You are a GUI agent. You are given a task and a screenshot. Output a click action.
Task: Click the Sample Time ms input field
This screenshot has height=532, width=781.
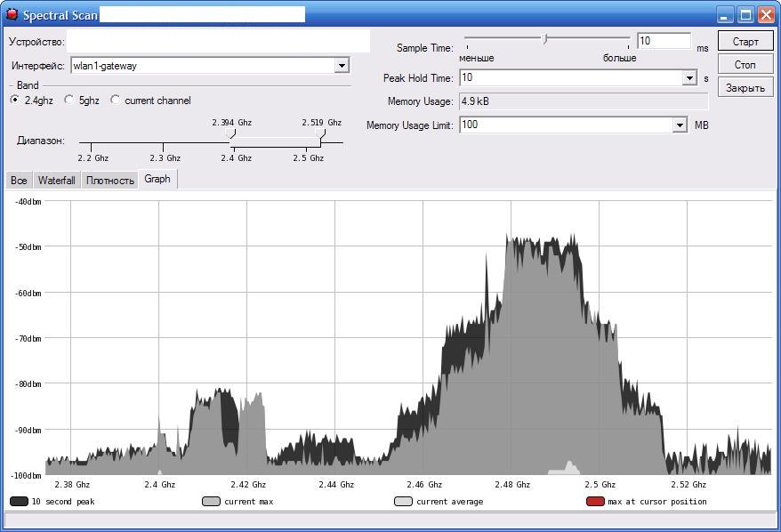click(664, 41)
